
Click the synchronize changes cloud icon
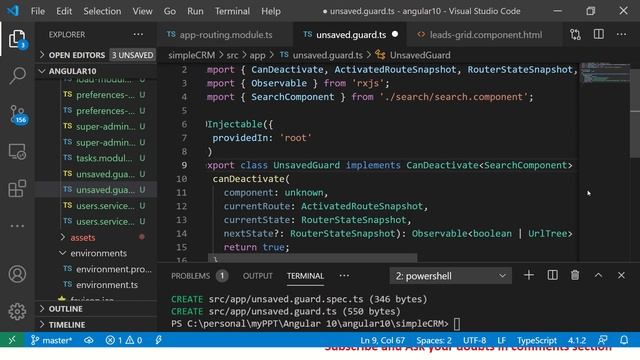[x=89, y=340]
